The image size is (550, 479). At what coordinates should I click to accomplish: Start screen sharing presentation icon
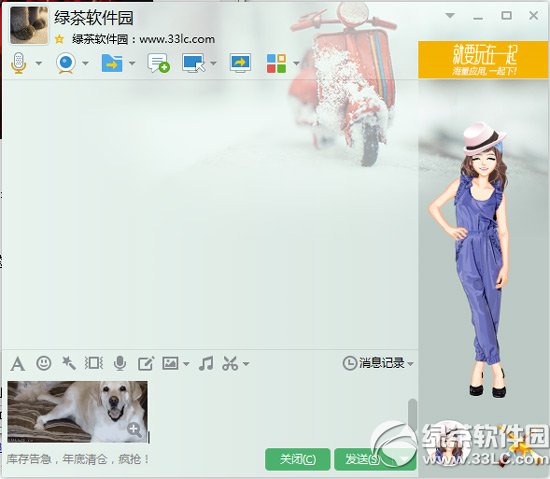[240, 63]
